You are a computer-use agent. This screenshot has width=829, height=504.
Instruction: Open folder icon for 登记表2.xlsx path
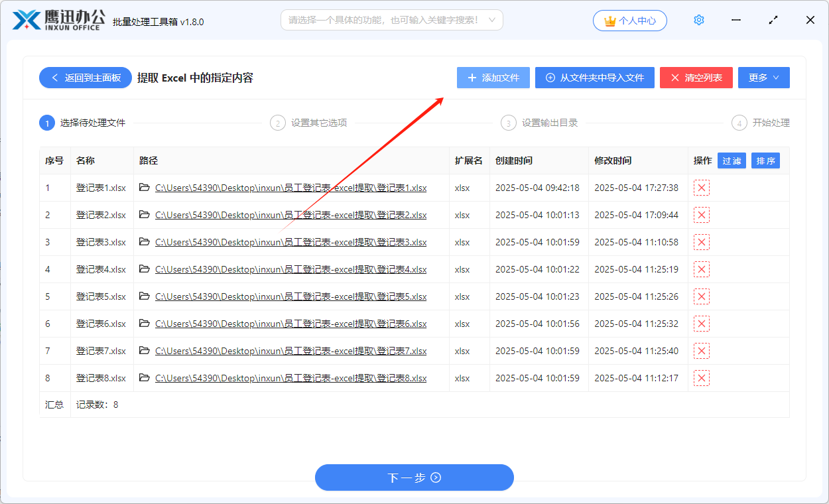[145, 215]
